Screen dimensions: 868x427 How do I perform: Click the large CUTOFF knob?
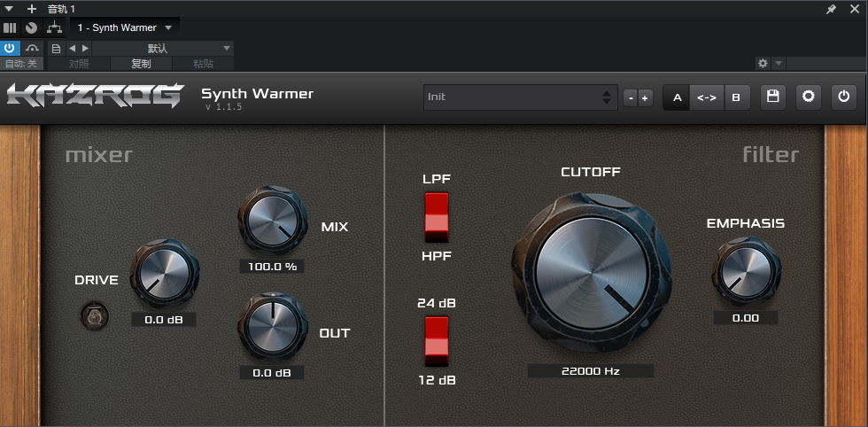point(591,274)
